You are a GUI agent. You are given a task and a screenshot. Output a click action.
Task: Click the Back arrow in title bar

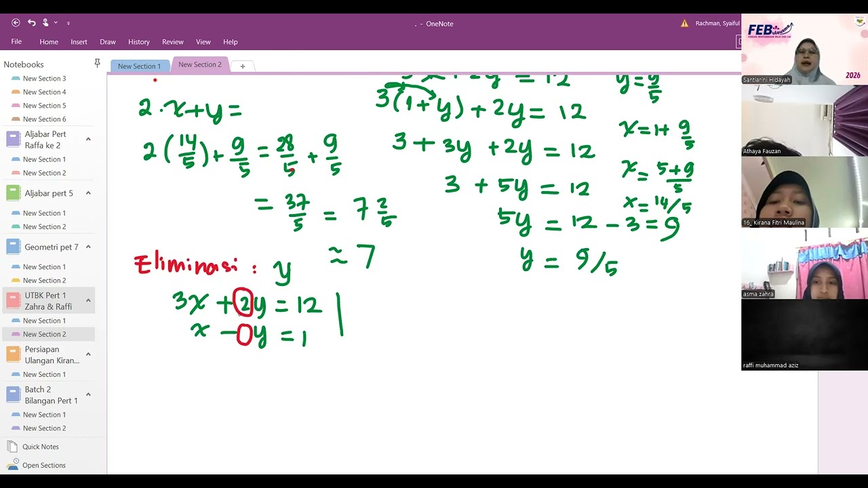(x=16, y=22)
